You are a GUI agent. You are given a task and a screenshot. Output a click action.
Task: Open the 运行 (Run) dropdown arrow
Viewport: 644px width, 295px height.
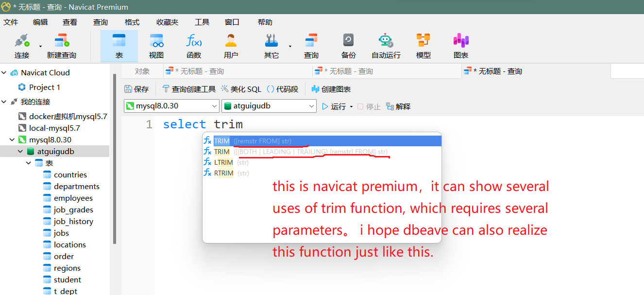(351, 106)
